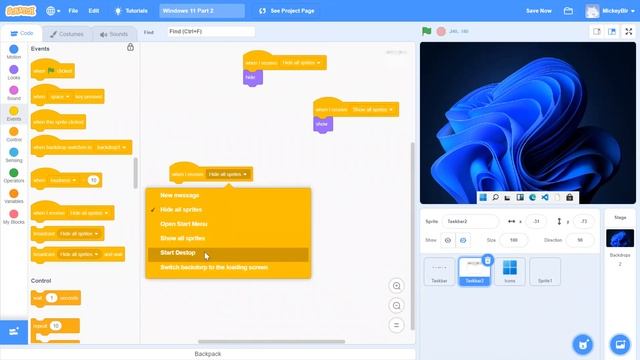Viewport: 640px width, 360px height.
Task: Click the lock icon in the block palette
Action: pyautogui.click(x=130, y=47)
